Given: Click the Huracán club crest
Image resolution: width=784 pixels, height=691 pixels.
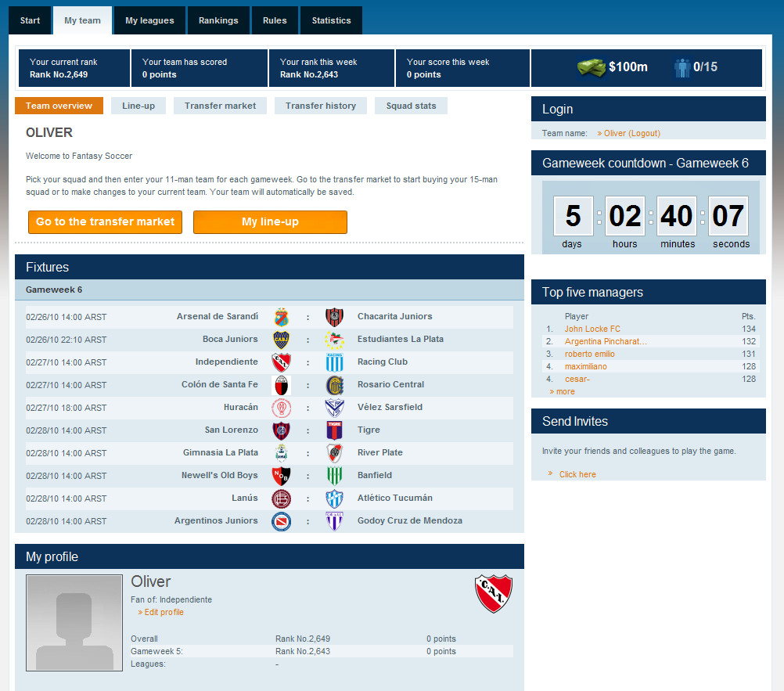Looking at the screenshot, I should [282, 408].
